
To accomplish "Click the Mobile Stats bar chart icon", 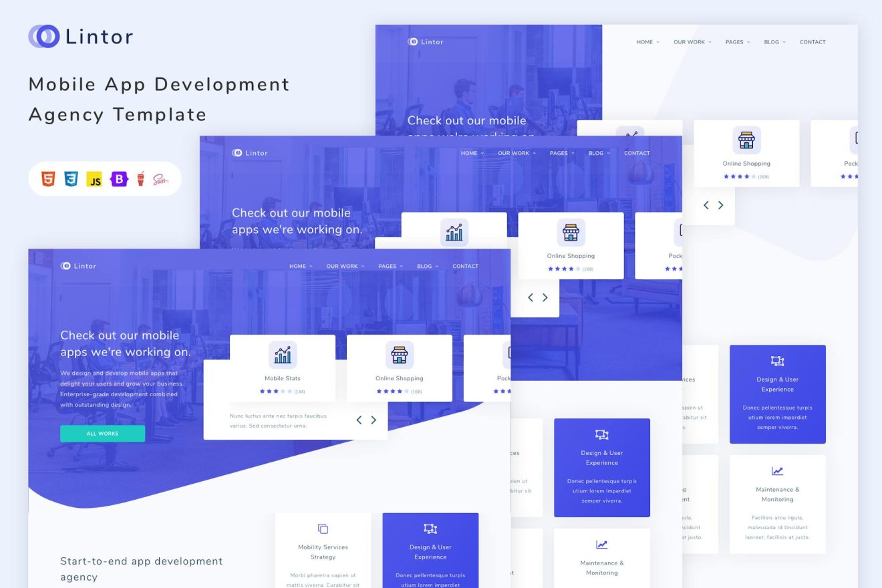I will coord(283,354).
